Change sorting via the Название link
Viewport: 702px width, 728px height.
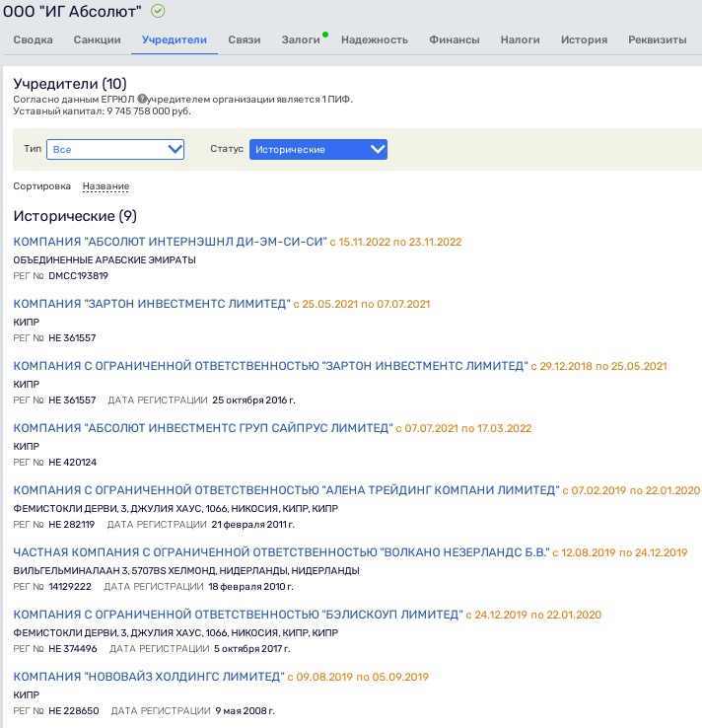(x=105, y=186)
